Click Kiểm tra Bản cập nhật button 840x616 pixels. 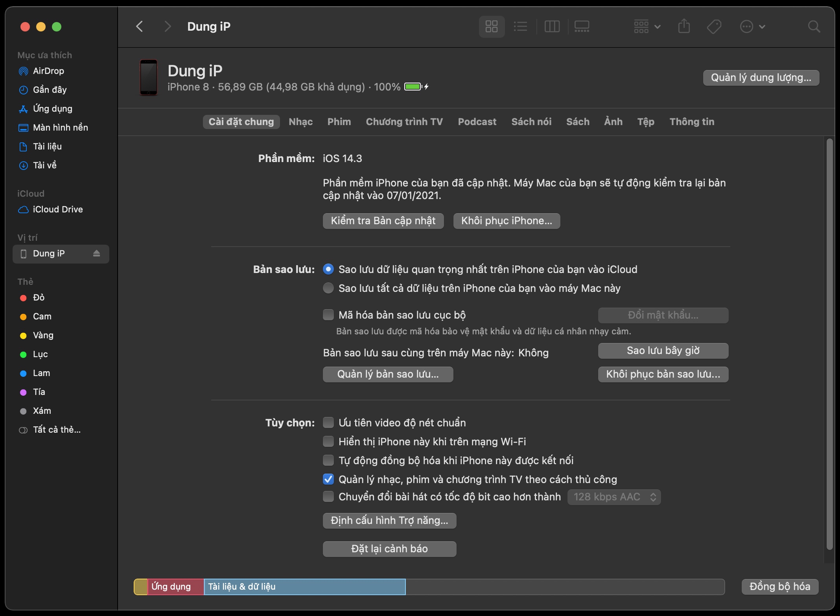[383, 221]
